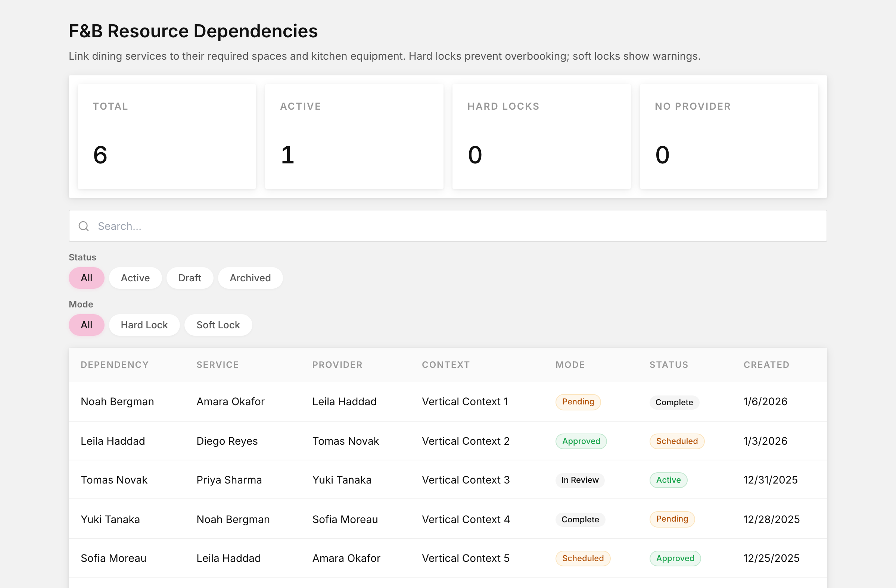Image resolution: width=896 pixels, height=588 pixels.
Task: Click Vertical Context 1 cell
Action: (x=465, y=402)
